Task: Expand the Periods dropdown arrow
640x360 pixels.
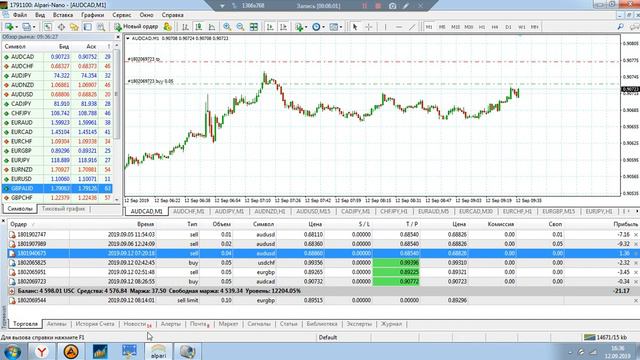Action: pyautogui.click(x=323, y=27)
